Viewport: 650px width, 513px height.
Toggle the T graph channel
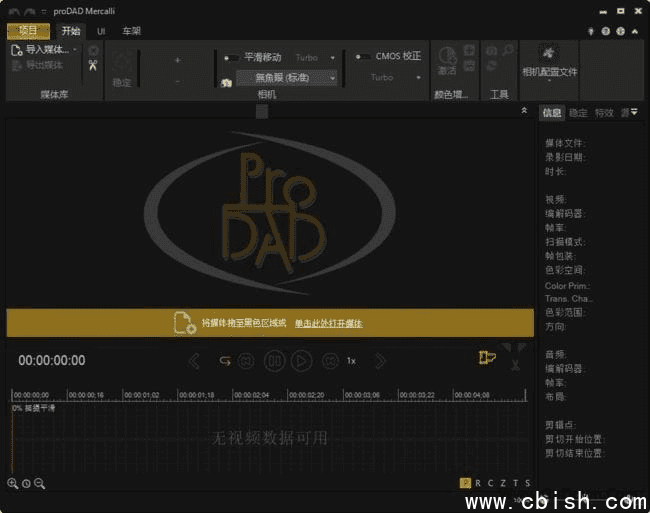click(515, 483)
